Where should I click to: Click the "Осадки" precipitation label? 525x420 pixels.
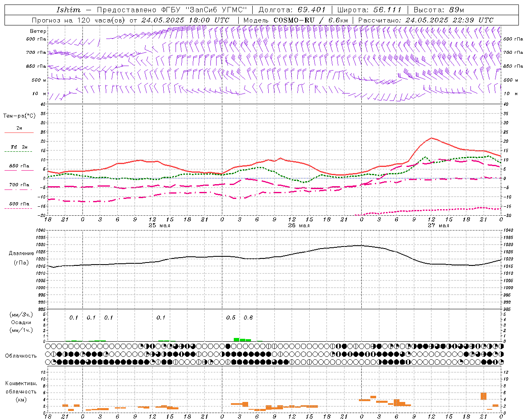(x=21, y=322)
